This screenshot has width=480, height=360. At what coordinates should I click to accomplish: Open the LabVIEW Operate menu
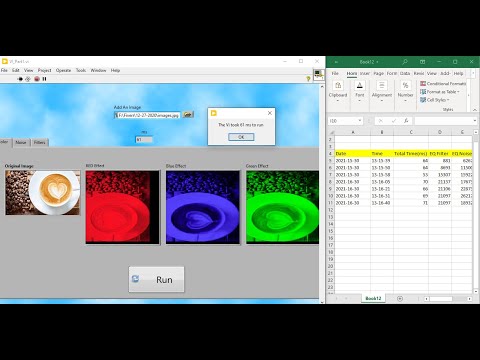(63, 70)
